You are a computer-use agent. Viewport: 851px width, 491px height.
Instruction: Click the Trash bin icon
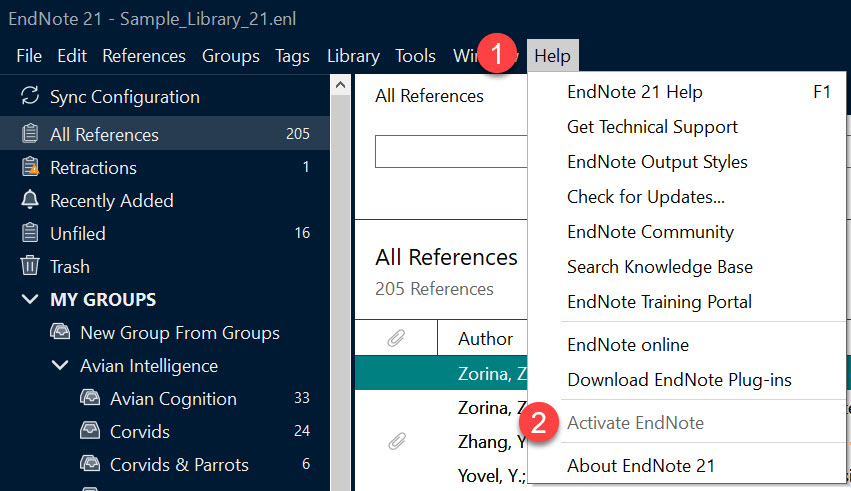(30, 266)
